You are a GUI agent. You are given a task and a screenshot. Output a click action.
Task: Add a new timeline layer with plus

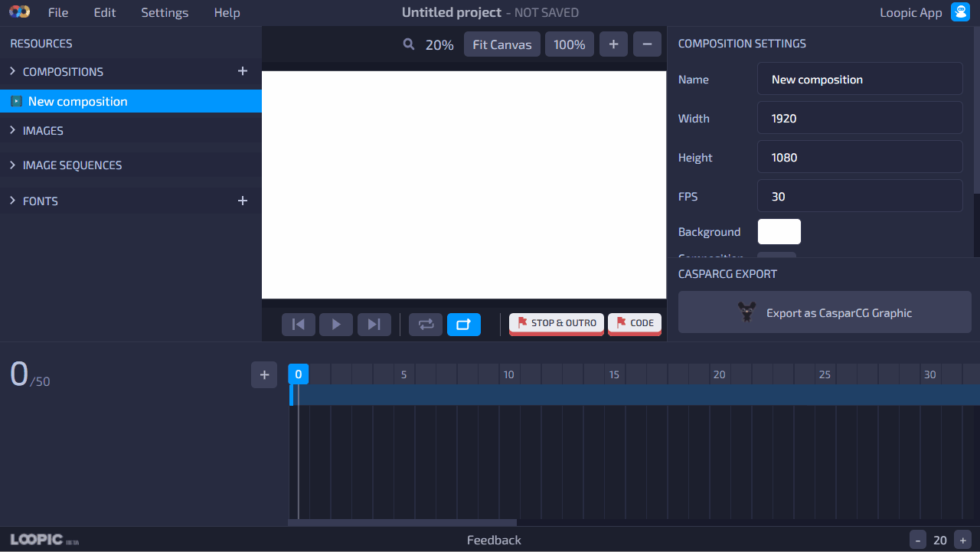coord(264,375)
